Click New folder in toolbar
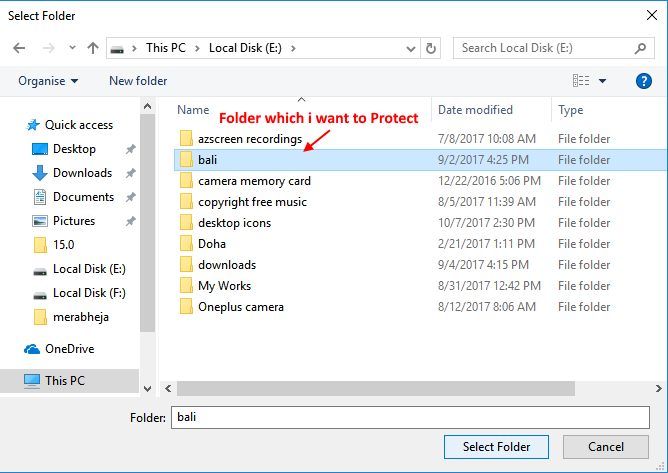Image resolution: width=668 pixels, height=473 pixels. [138, 81]
